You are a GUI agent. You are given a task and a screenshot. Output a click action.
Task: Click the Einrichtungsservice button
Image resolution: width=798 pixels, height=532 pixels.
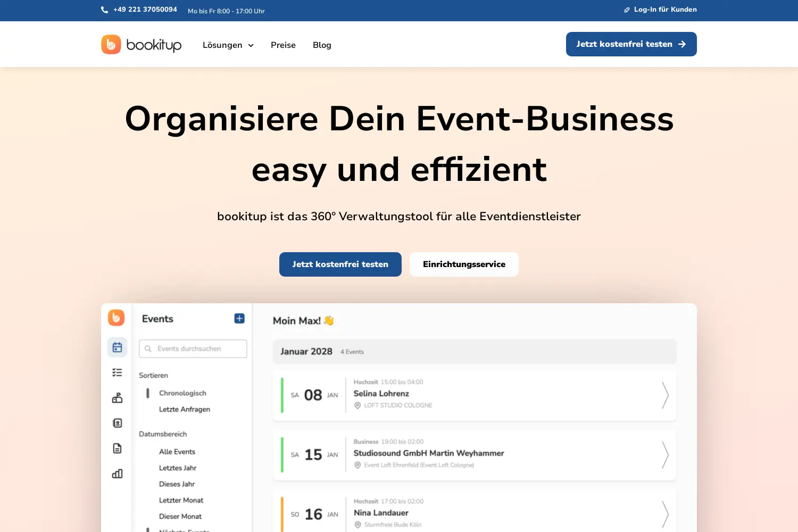point(464,264)
